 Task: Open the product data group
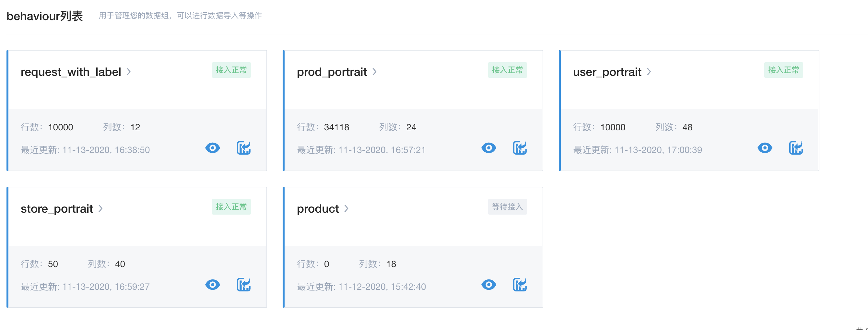click(318, 209)
